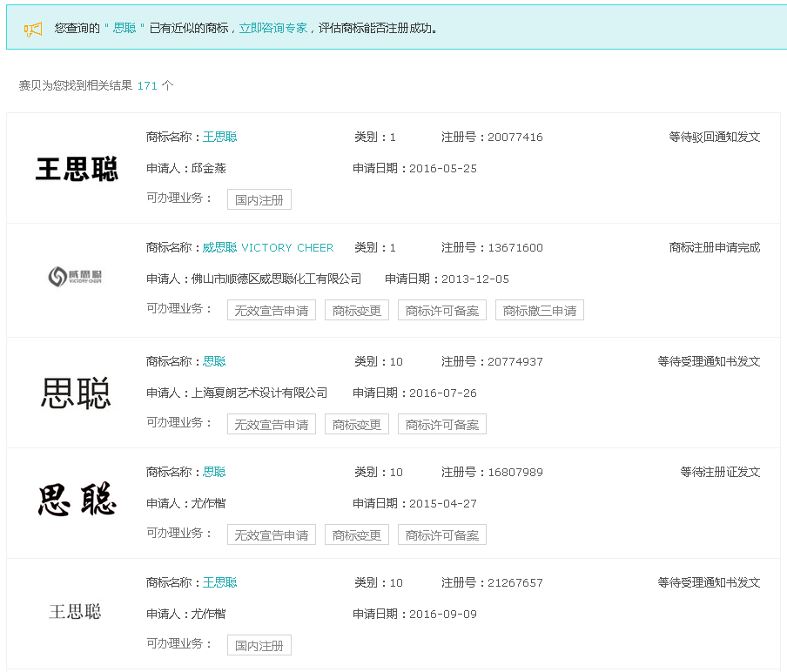Click the megaphone announcement icon
Viewport: 787px width, 672px height.
point(33,29)
